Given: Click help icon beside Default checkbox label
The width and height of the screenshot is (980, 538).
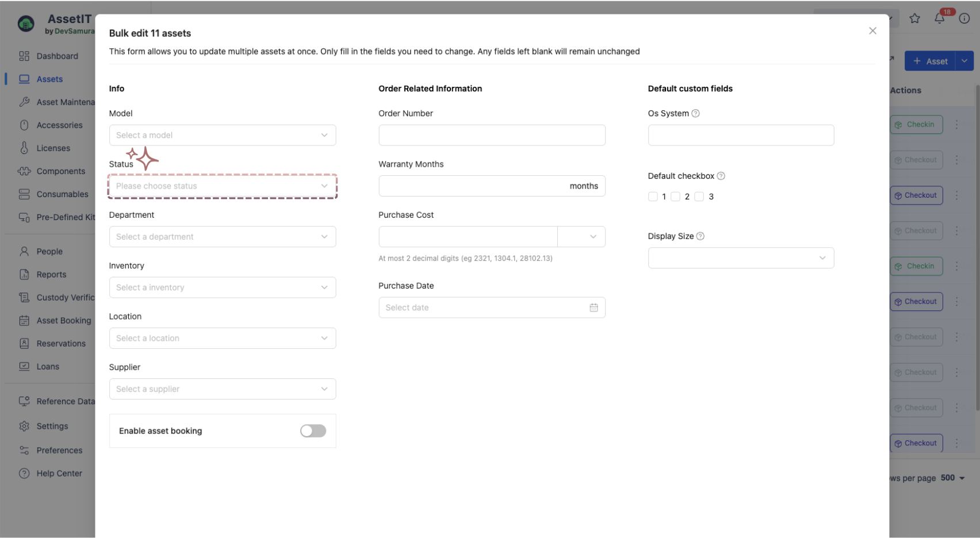Looking at the screenshot, I should click(721, 176).
